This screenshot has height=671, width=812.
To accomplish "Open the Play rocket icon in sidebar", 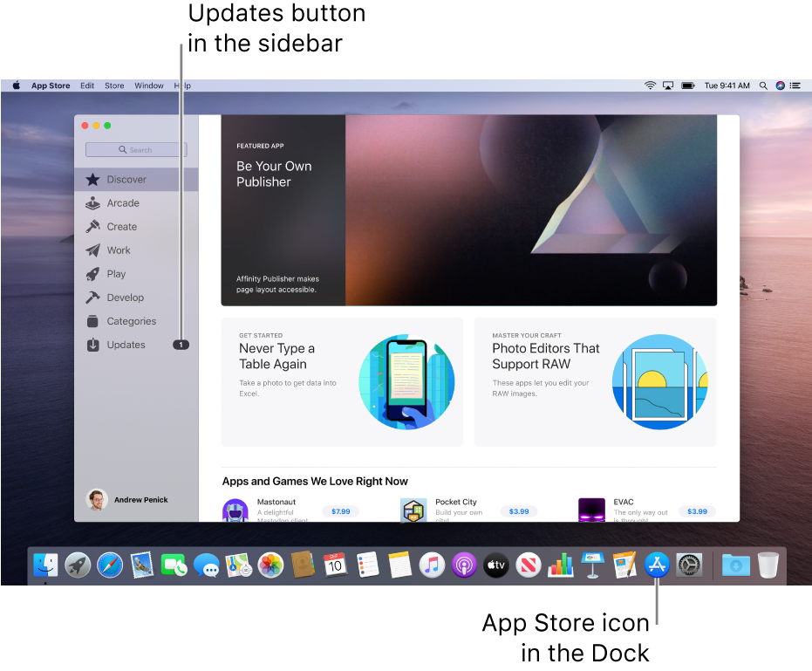I will click(92, 274).
